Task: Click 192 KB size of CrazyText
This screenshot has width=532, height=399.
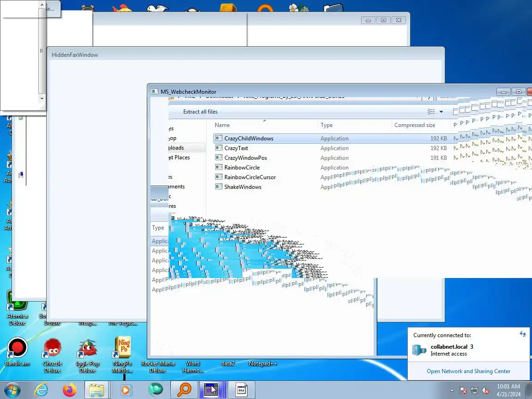Action: coord(438,148)
